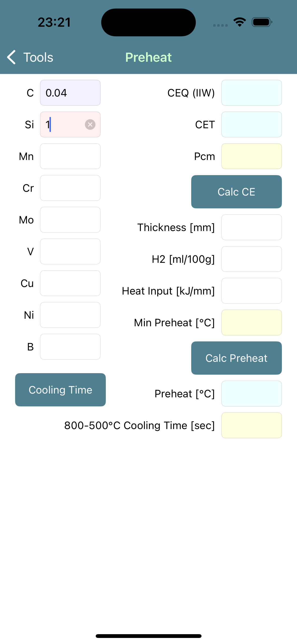Tap the Mo input field
297x644 pixels.
pos(70,220)
